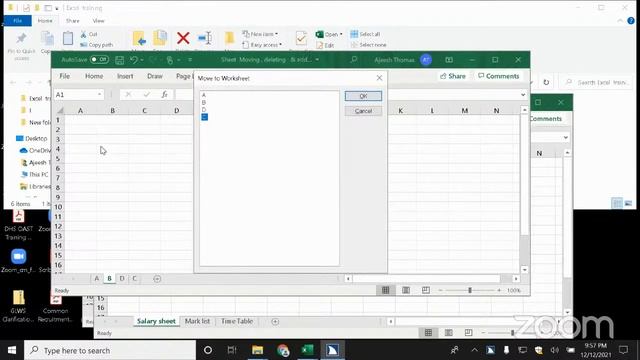Click Select all in File Explorer ribbon
The image size is (640, 360).
point(365,34)
